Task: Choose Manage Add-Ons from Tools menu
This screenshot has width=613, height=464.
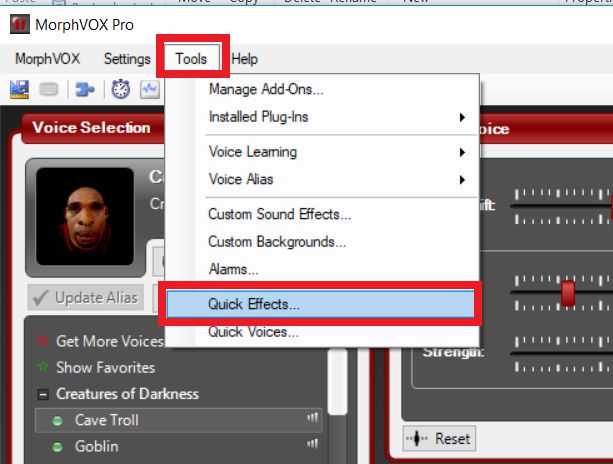Action: tap(323, 90)
